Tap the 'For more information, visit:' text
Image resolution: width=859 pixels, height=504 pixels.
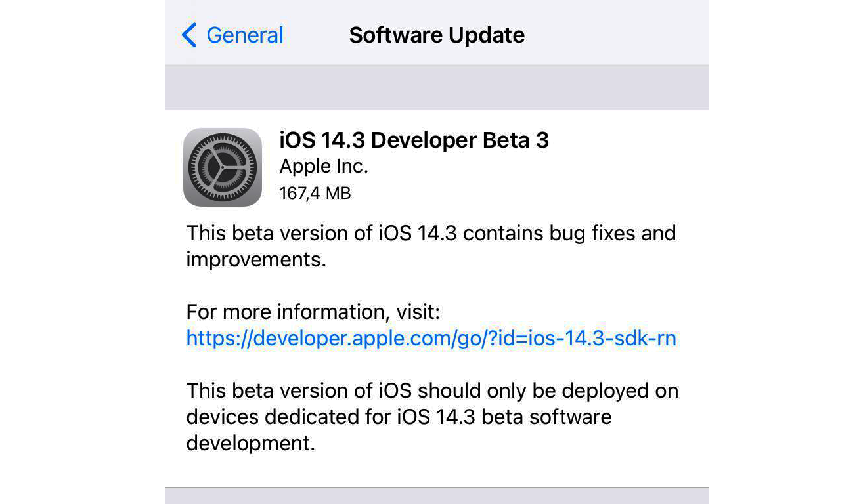click(x=313, y=312)
